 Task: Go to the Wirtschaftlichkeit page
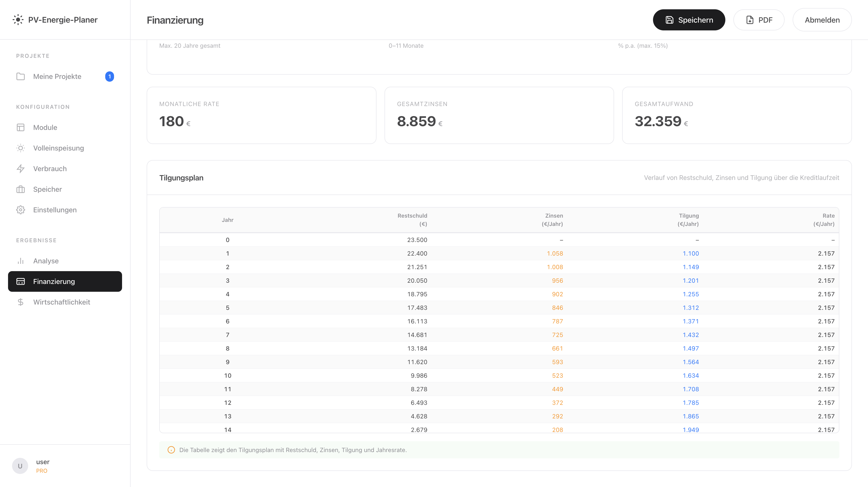coord(62,302)
